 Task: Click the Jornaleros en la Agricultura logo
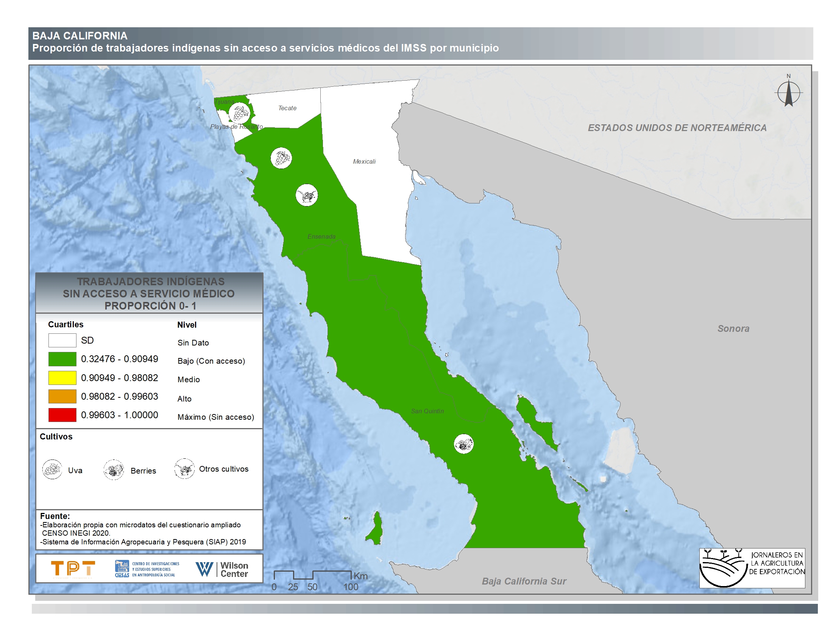[752, 568]
